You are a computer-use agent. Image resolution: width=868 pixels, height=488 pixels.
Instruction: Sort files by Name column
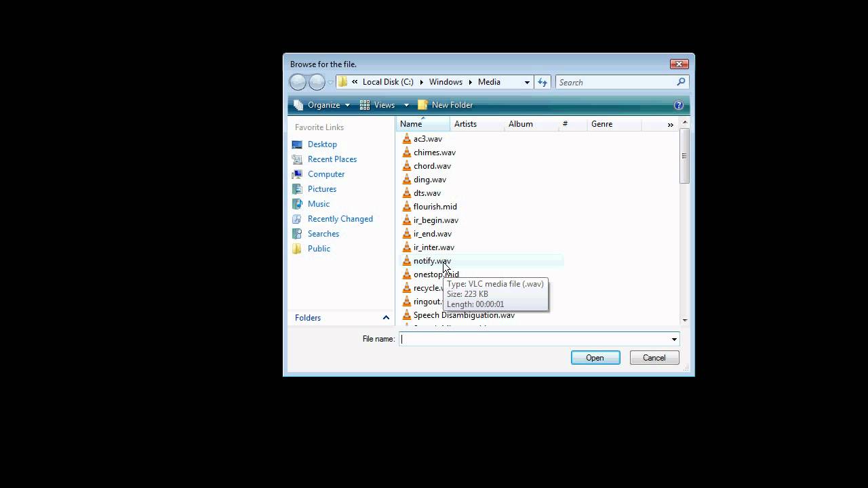[423, 124]
